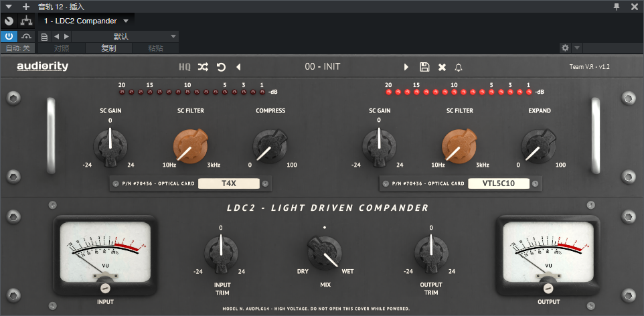Click the 对照 compare button
The image size is (644, 316).
coord(62,48)
